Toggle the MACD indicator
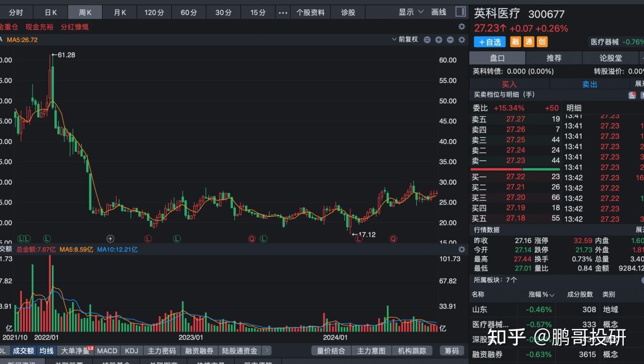Viewport: 644px width, 364px height. [107, 351]
